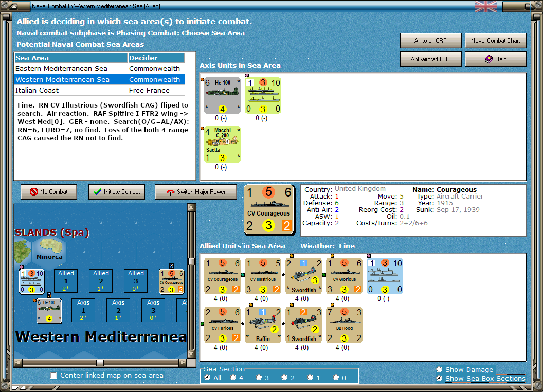
Task: Select the Eastern Mediterranean Sea row
Action: pos(99,68)
